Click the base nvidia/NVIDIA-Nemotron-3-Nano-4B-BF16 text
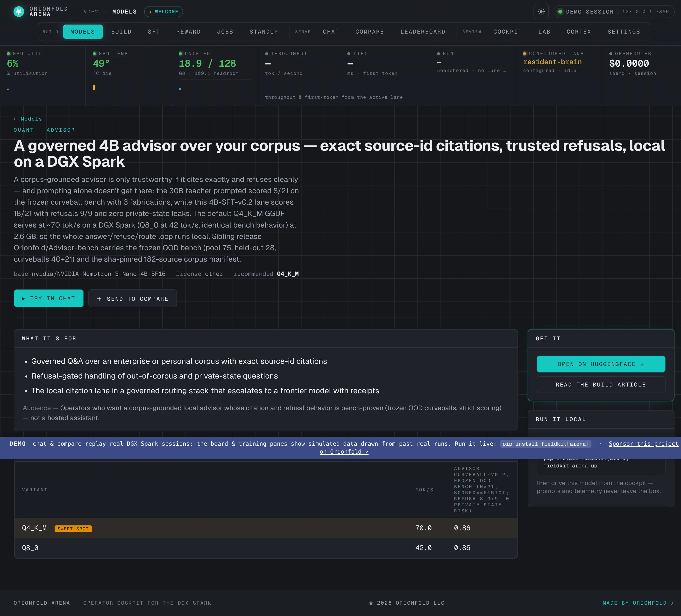 coord(90,274)
